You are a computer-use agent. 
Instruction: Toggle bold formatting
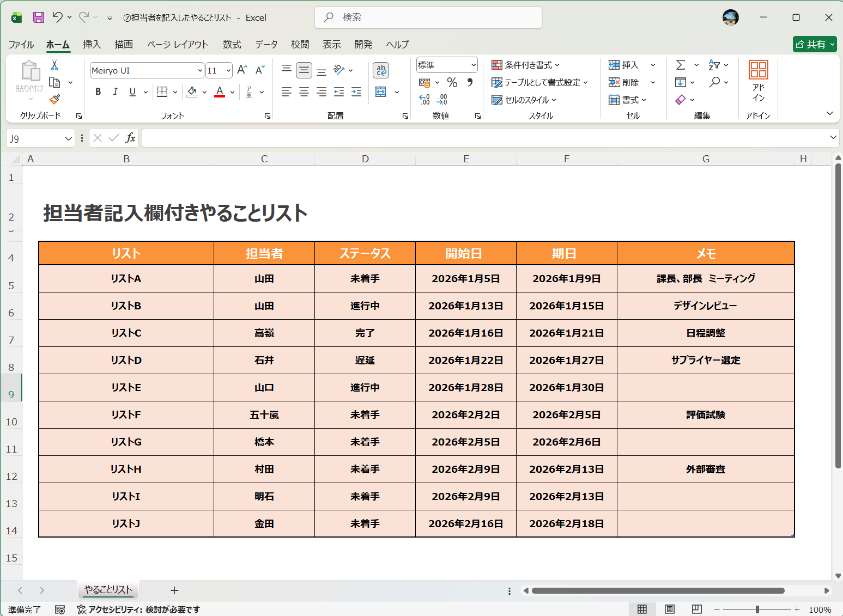click(x=98, y=92)
